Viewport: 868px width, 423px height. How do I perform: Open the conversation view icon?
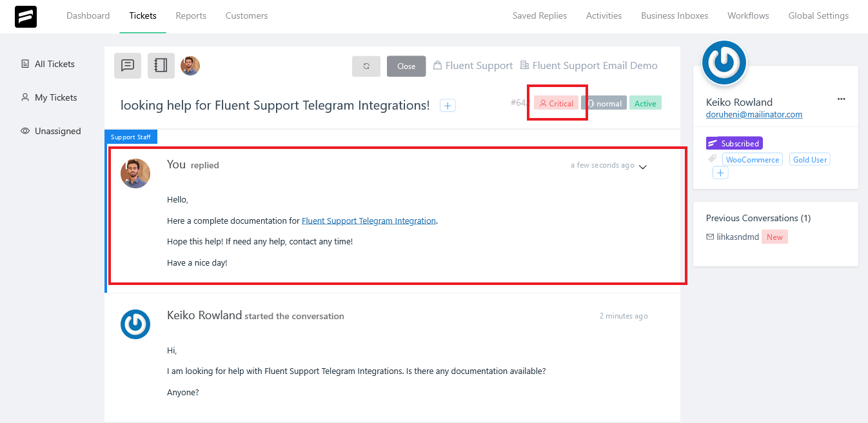click(127, 65)
